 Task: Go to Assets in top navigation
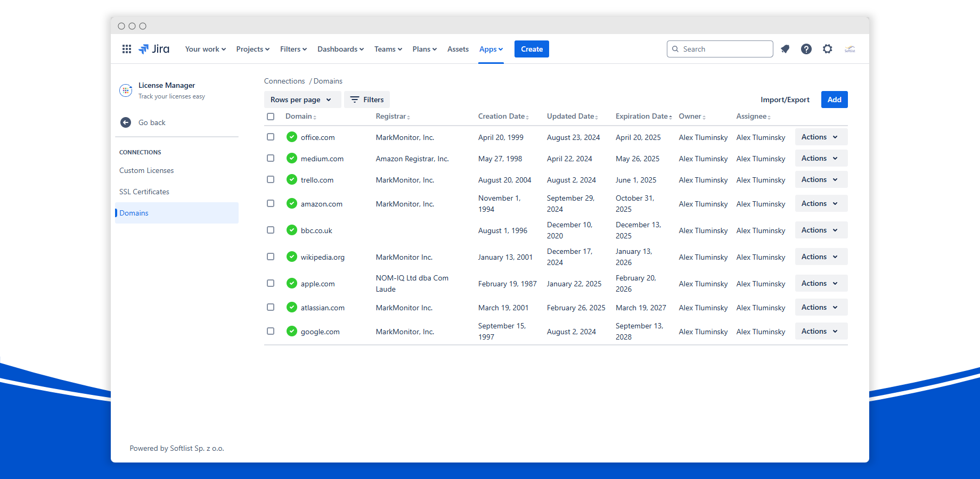pyautogui.click(x=458, y=49)
